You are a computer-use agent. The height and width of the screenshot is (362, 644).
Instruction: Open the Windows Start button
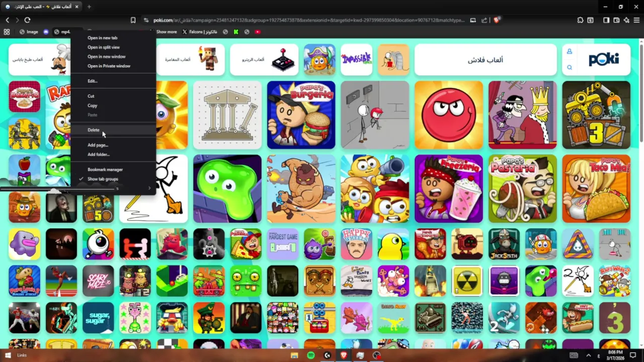coord(8,355)
